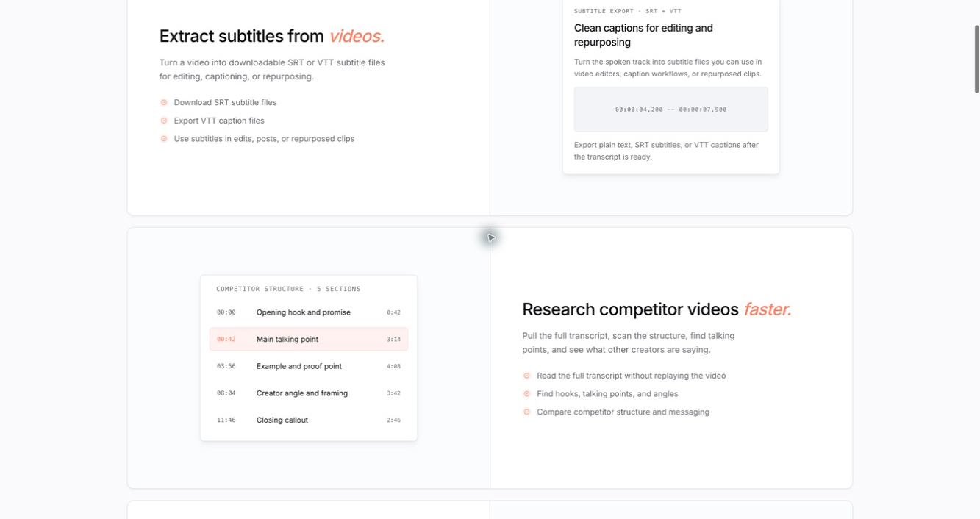
Task: Click the Research competitor videos faster heading
Action: [657, 309]
